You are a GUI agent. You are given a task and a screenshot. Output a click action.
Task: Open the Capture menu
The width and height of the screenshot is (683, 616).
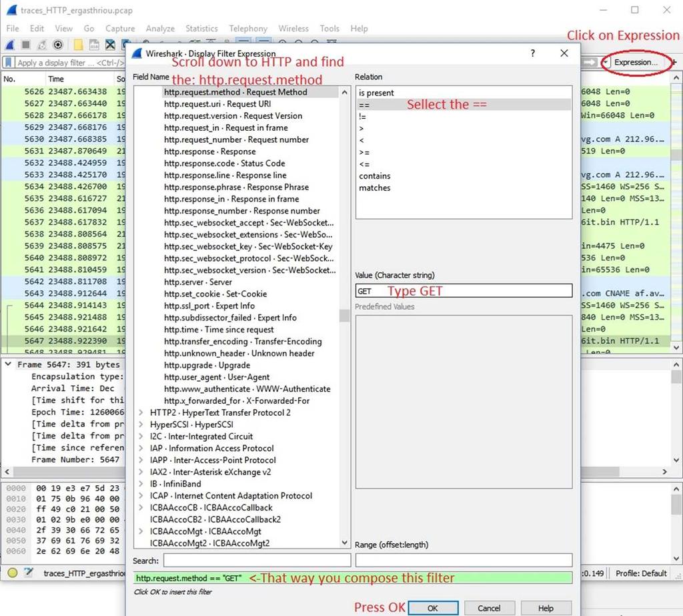pos(120,28)
